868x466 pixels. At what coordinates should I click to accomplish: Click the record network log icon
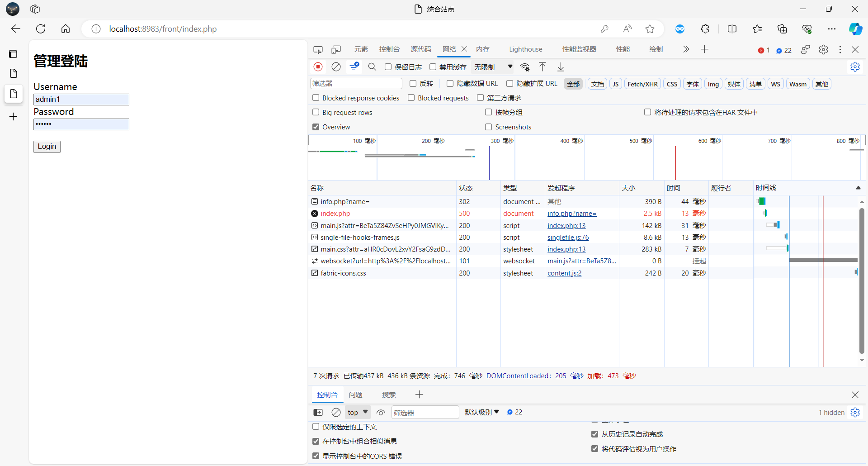tap(318, 67)
